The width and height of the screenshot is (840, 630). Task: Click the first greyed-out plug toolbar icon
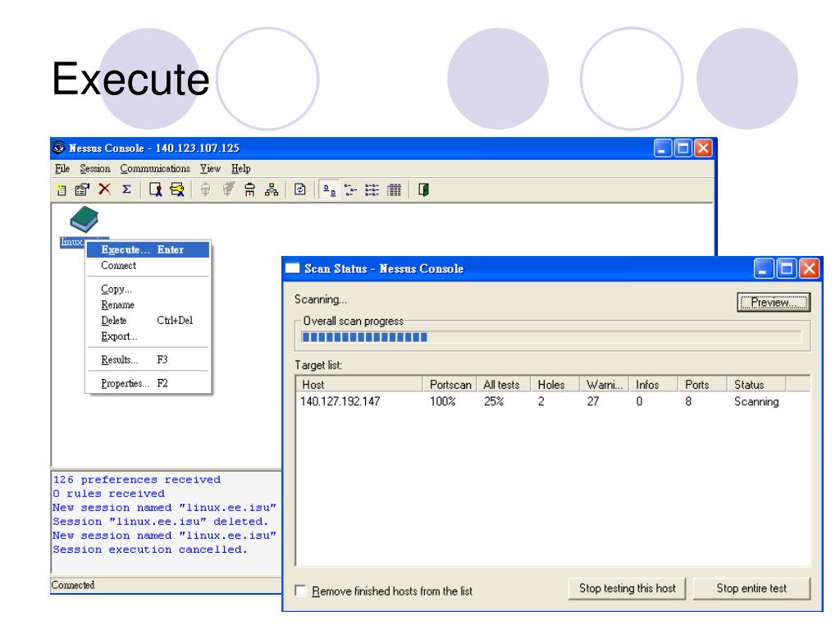(x=206, y=189)
